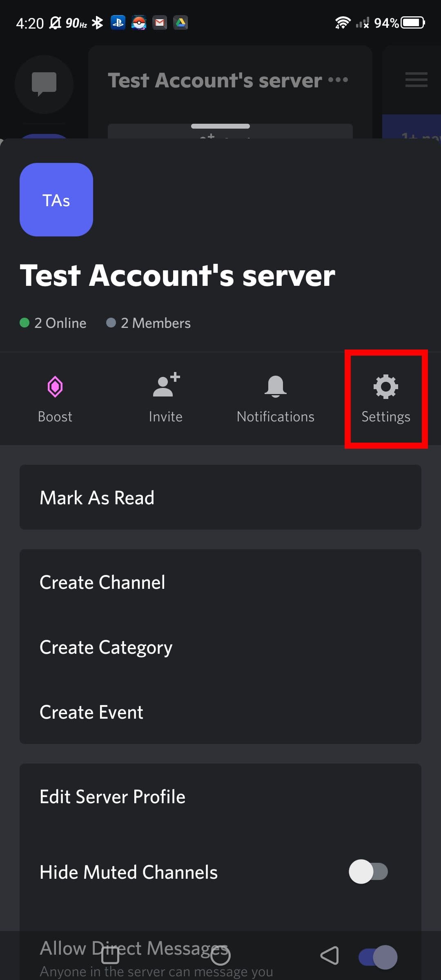441x980 pixels.
Task: Choose Create Channel option
Action: pos(220,582)
